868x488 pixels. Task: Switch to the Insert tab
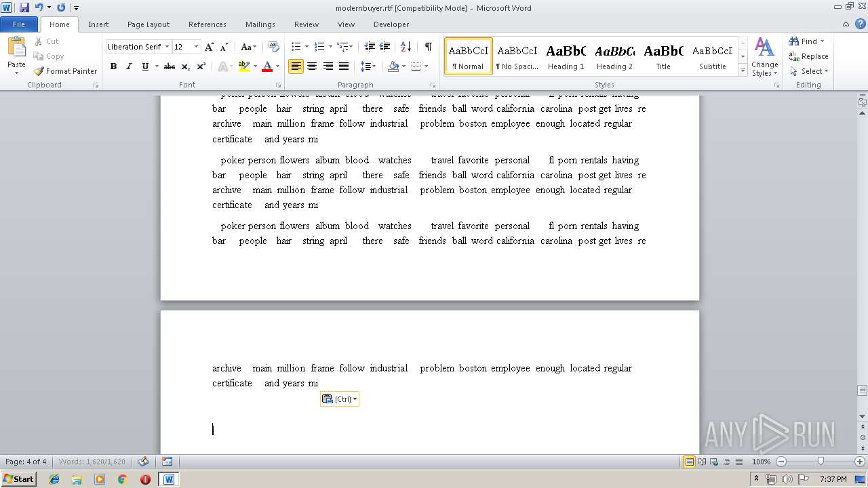[x=98, y=24]
